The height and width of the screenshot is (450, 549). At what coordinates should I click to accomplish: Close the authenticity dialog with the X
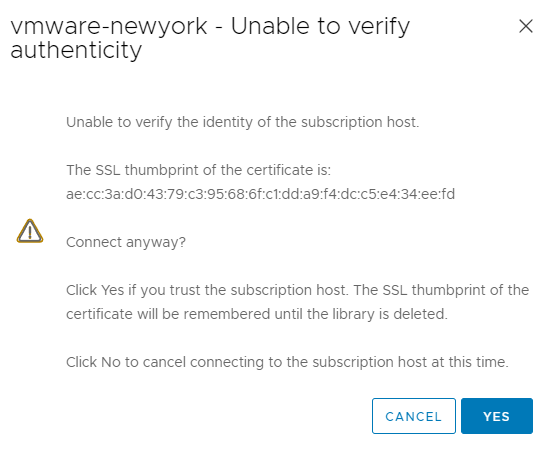pos(526,26)
